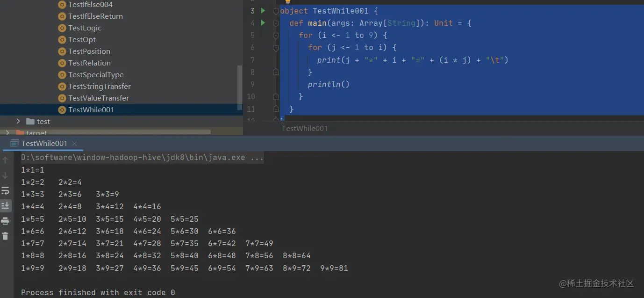Screen dimensions: 644x298
Task: Click line number 7 in gutter
Action: click(252, 60)
